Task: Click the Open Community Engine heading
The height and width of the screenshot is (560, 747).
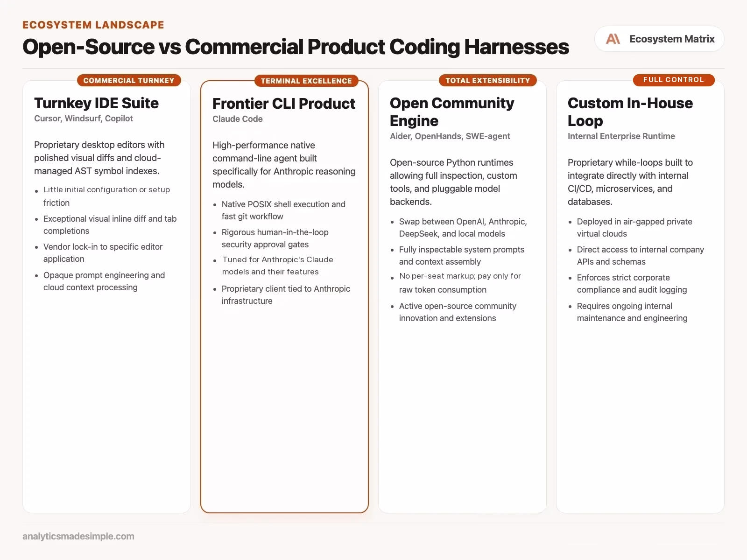Action: [452, 112]
